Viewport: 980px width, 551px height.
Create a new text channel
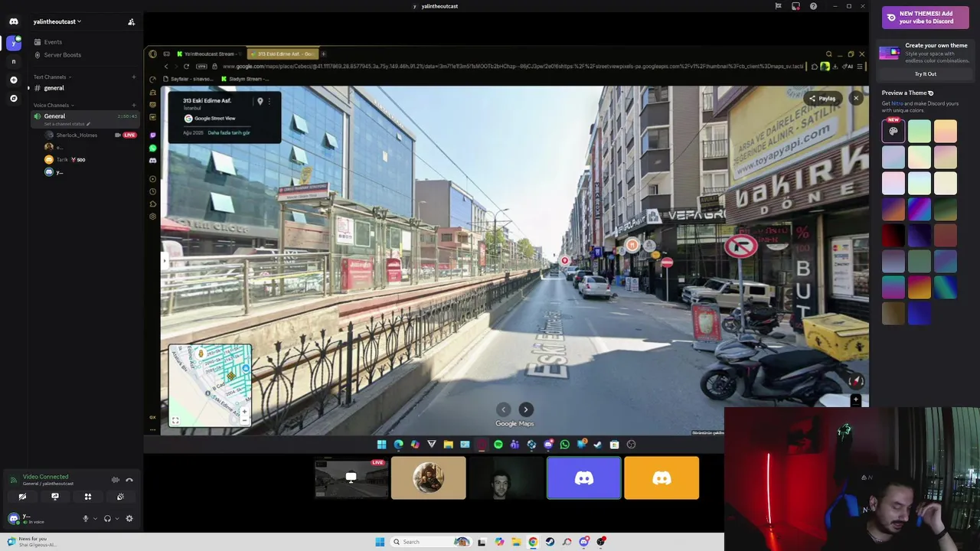[134, 77]
